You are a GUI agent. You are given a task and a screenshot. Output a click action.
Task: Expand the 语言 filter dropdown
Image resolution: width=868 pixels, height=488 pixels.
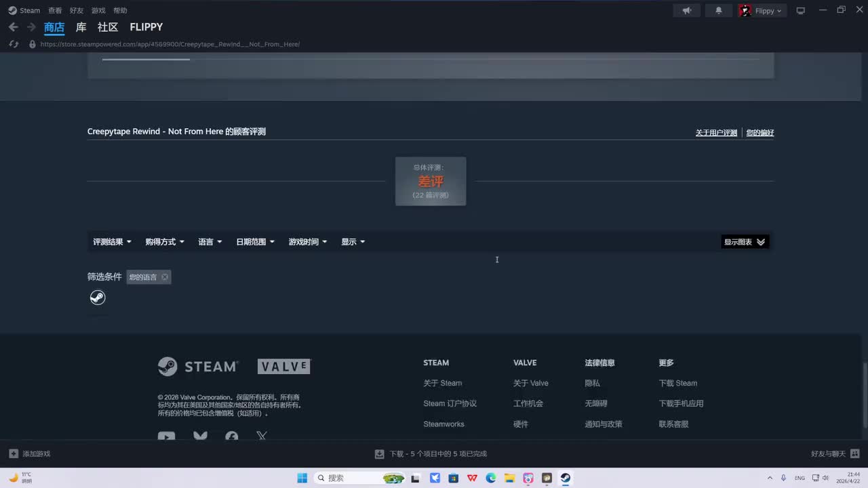click(210, 242)
